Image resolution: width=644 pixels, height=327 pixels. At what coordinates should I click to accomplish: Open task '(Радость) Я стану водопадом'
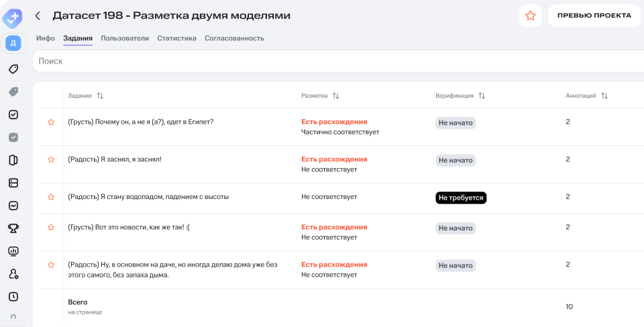coord(148,197)
